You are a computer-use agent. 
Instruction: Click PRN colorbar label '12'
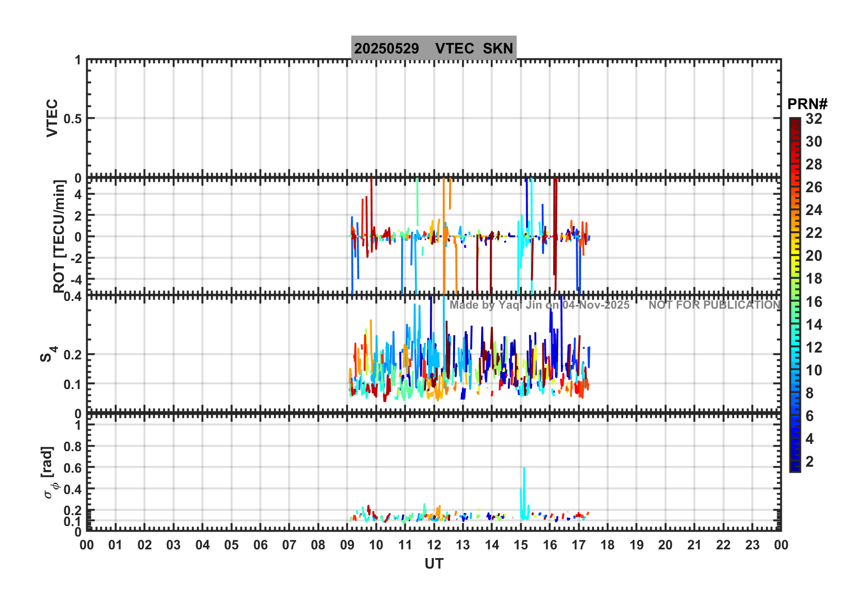tap(814, 348)
